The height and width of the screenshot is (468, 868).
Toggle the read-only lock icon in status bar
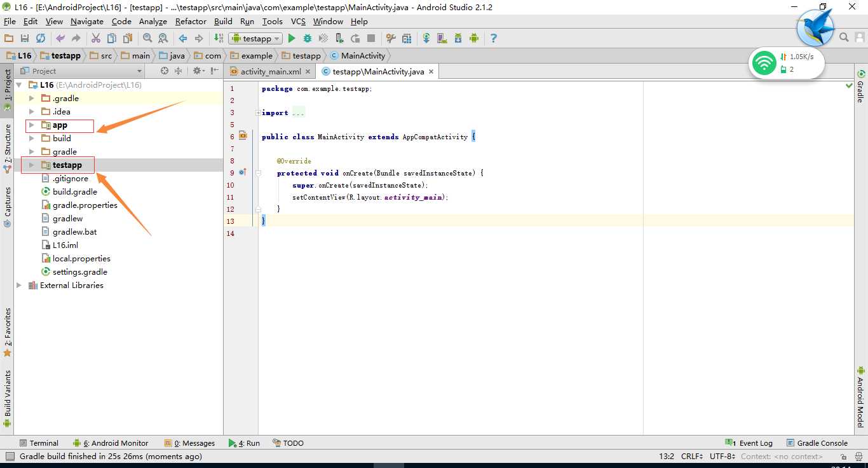point(843,456)
